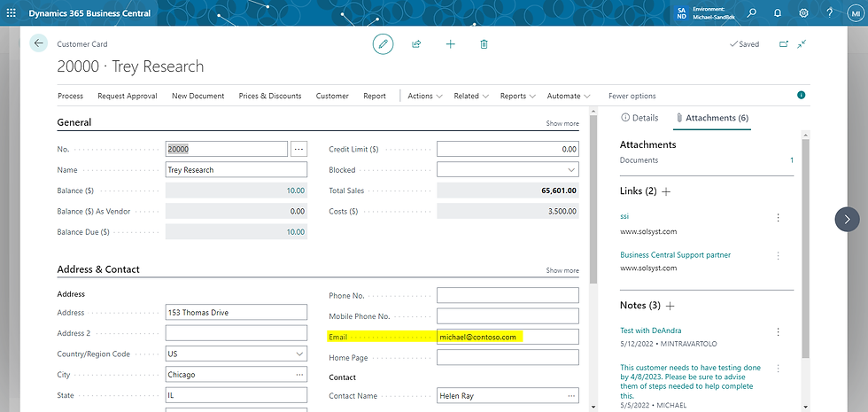Screen dimensions: 868x412
Task: Click the main card vertical scrollbar
Action: [593, 199]
